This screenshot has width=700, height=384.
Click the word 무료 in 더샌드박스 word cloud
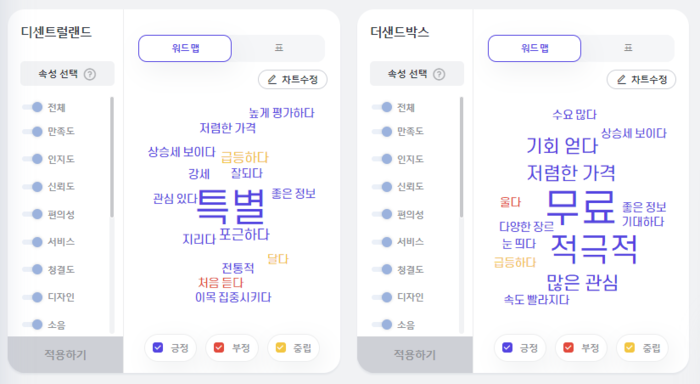tap(581, 207)
